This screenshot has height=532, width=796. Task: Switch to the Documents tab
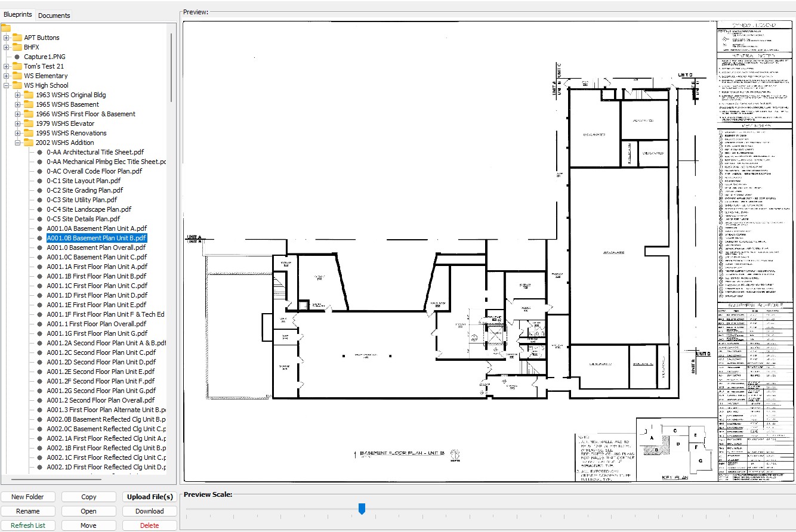tap(54, 16)
